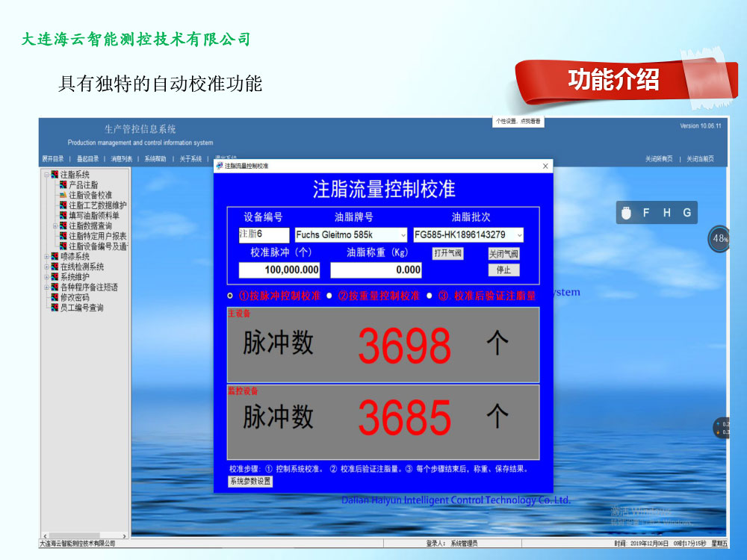Click the 注脂工艺数据维护 icon
The image size is (747, 560).
63,205
